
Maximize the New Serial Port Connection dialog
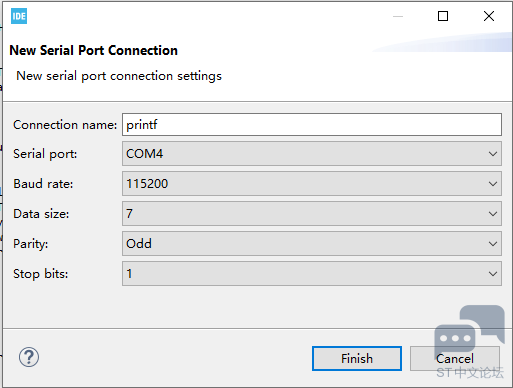coord(443,16)
